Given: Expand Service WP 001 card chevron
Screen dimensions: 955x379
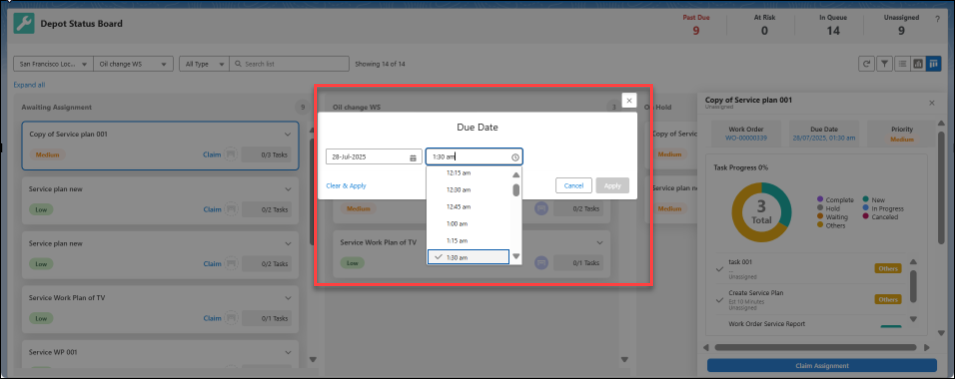Looking at the screenshot, I should click(x=288, y=352).
